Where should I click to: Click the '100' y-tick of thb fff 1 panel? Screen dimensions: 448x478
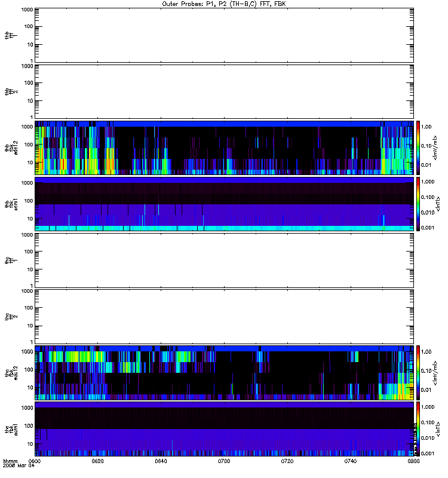coord(29,26)
